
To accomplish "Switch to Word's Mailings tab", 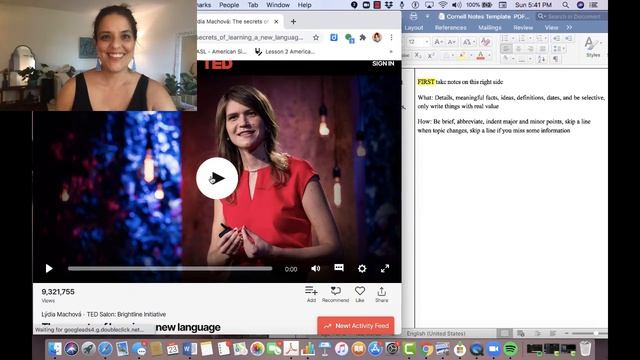I will [x=489, y=27].
